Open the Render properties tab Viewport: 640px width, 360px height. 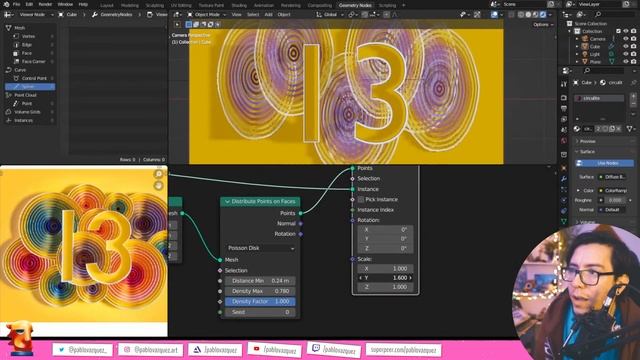pyautogui.click(x=564, y=98)
